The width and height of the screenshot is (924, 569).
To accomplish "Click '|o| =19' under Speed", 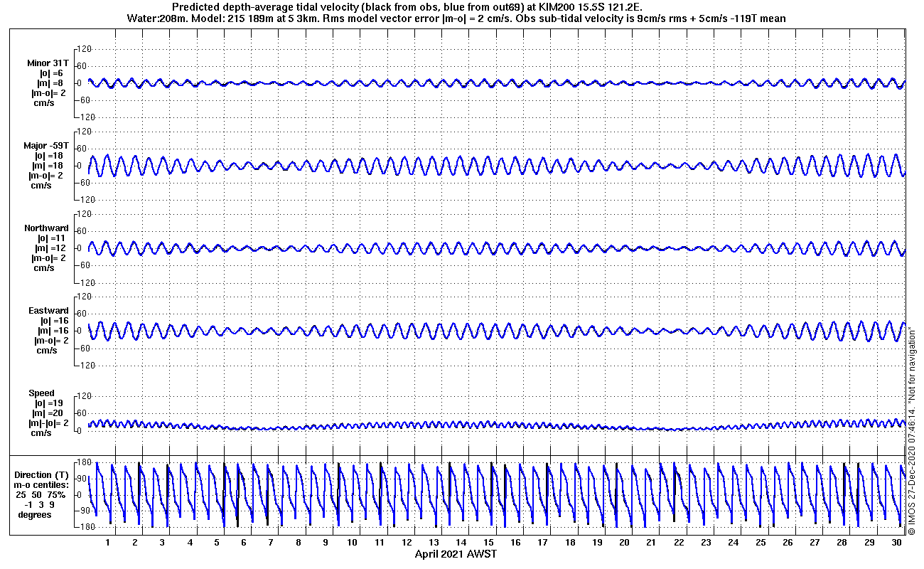I will point(50,403).
